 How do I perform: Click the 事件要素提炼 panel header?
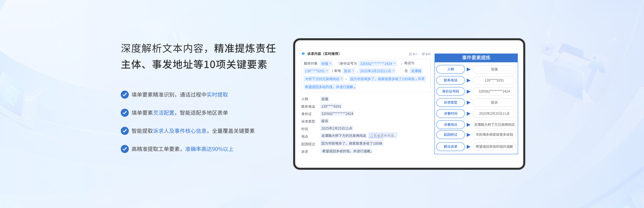click(476, 58)
